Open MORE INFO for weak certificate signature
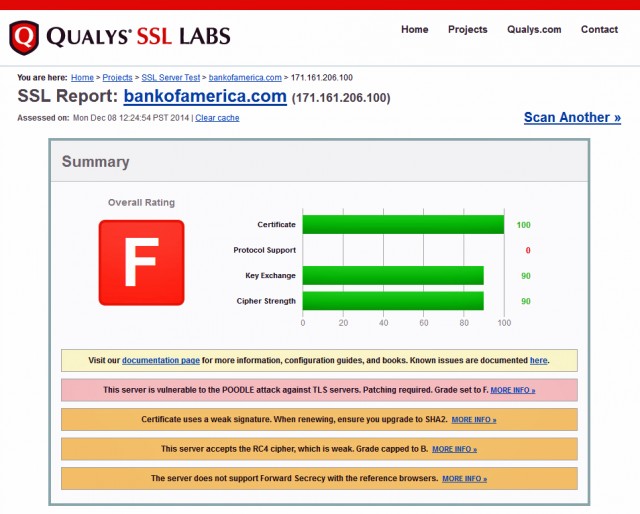The height and width of the screenshot is (514, 640). (474, 420)
